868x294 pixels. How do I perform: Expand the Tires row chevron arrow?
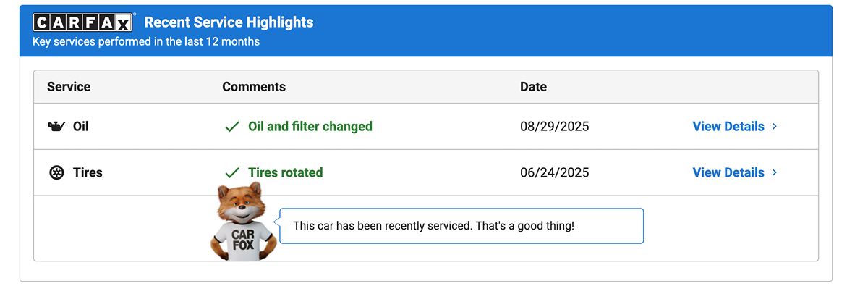pyautogui.click(x=775, y=173)
